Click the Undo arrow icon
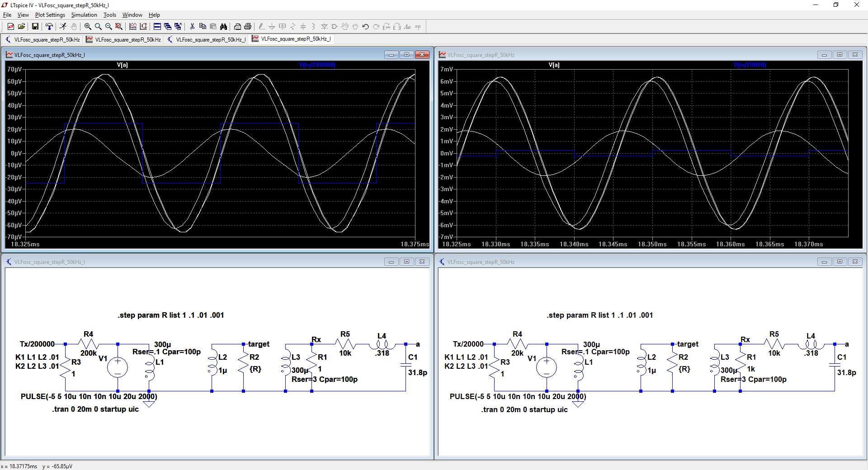 coord(366,27)
